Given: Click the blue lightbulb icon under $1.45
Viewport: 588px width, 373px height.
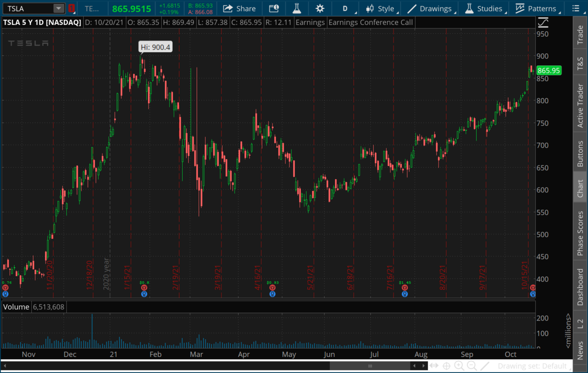Looking at the screenshot, I should click(x=405, y=294).
